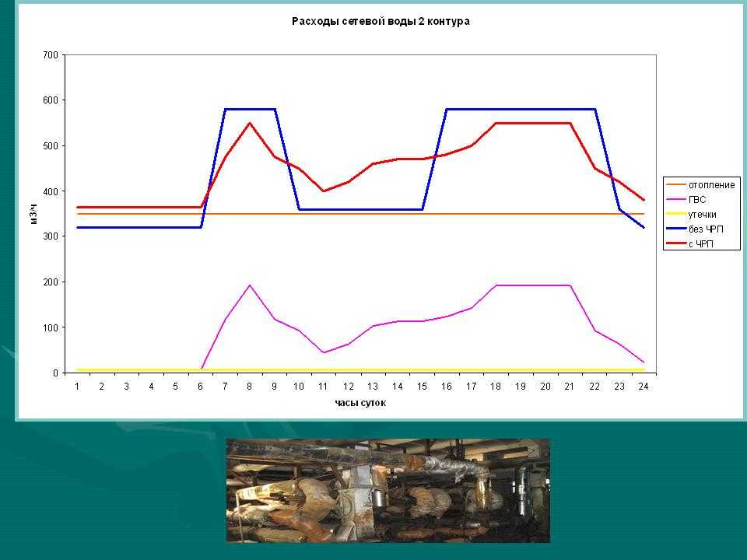Select the 'утечки' legend entry
The width and height of the screenshot is (747, 560).
703,214
